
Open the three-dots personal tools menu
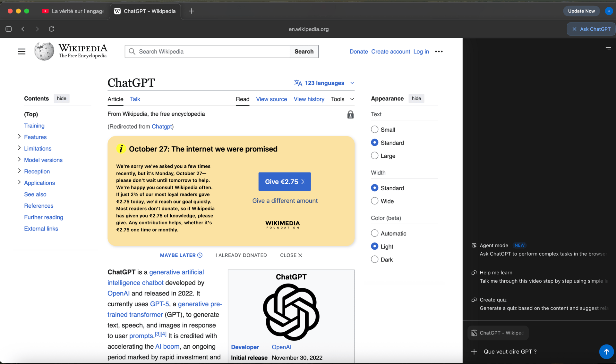[x=439, y=52]
